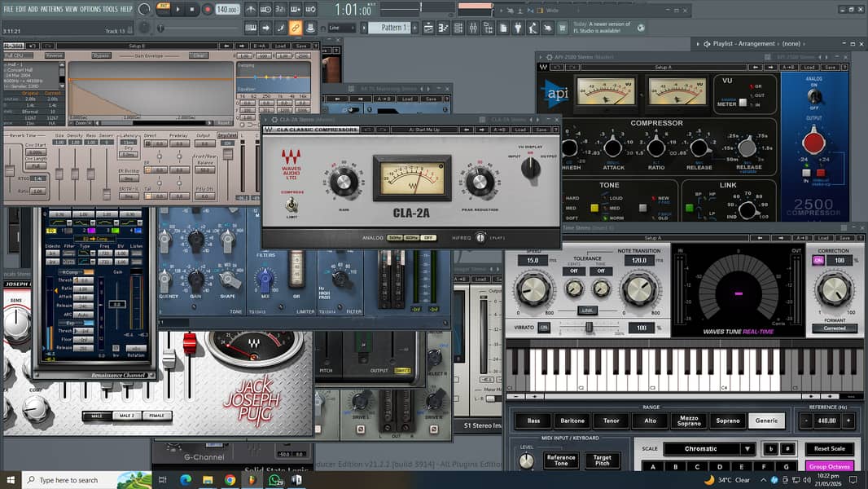Open the FILE menu in FL Studio

pos(8,9)
